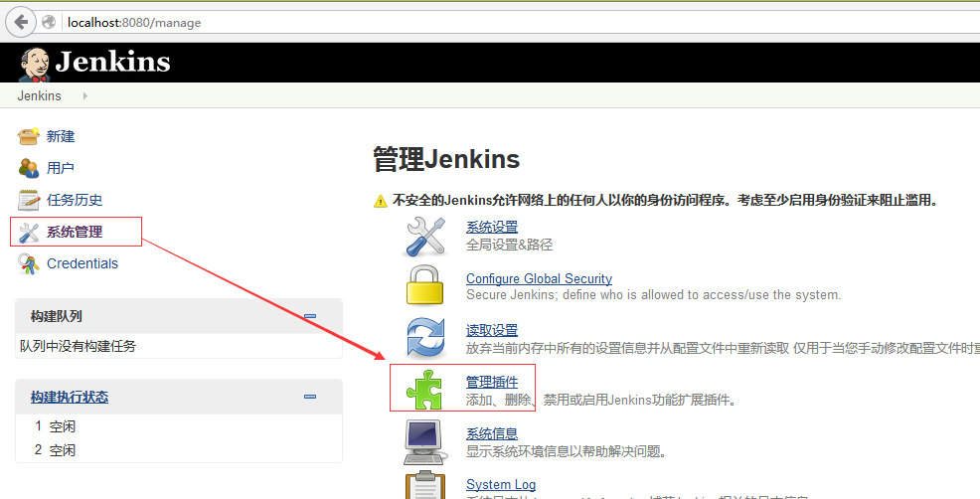This screenshot has width=980, height=499.
Task: Click the 新建 new item icon
Action: point(29,136)
